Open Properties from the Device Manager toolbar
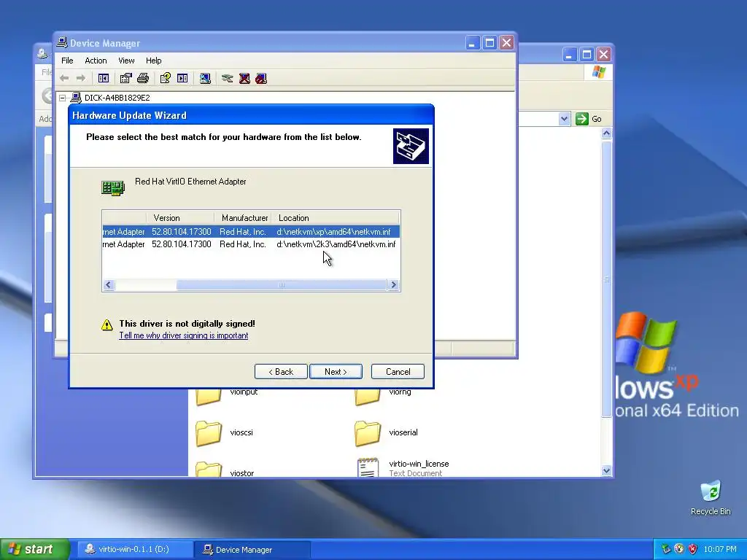The height and width of the screenshot is (560, 747). tap(125, 79)
